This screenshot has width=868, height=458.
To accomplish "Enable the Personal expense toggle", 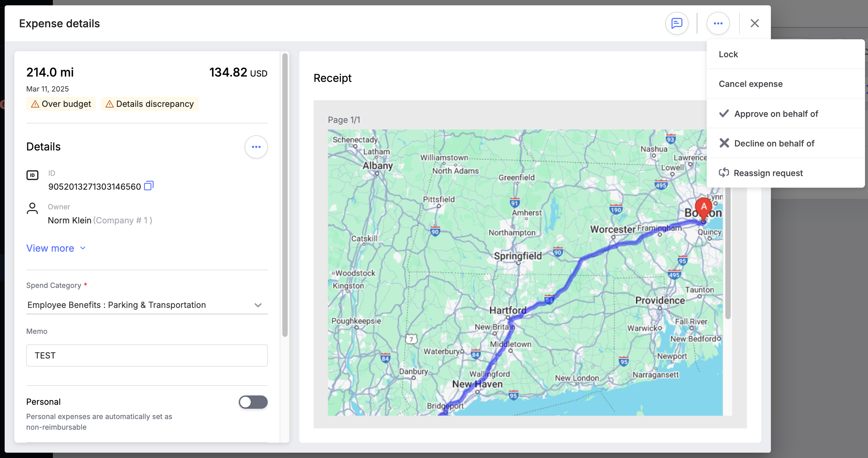I will 253,402.
